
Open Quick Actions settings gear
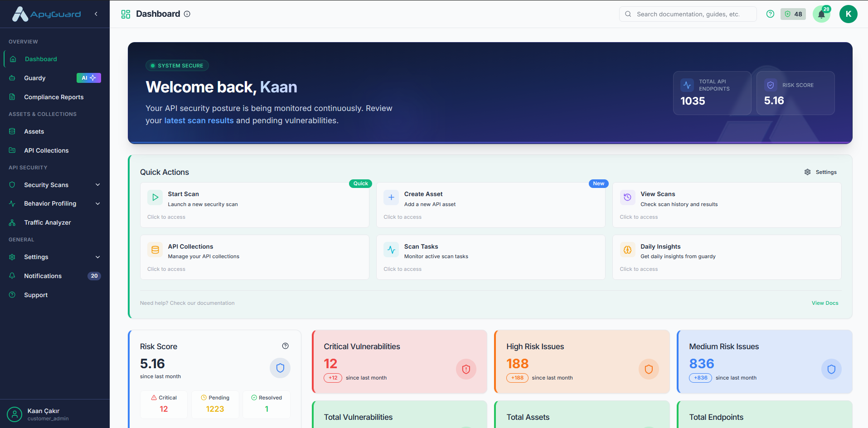click(x=807, y=172)
